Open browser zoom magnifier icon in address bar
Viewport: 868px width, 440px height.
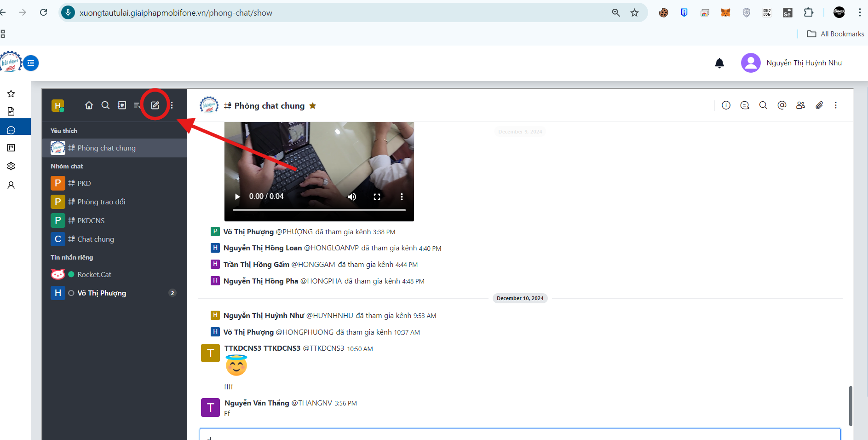pos(616,12)
